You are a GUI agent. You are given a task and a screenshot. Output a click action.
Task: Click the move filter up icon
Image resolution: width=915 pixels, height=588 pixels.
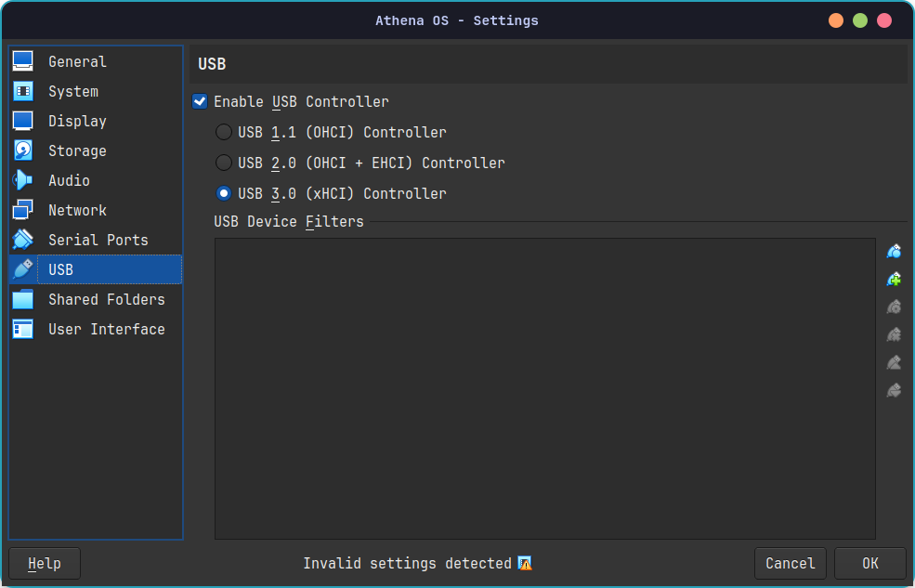[894, 362]
